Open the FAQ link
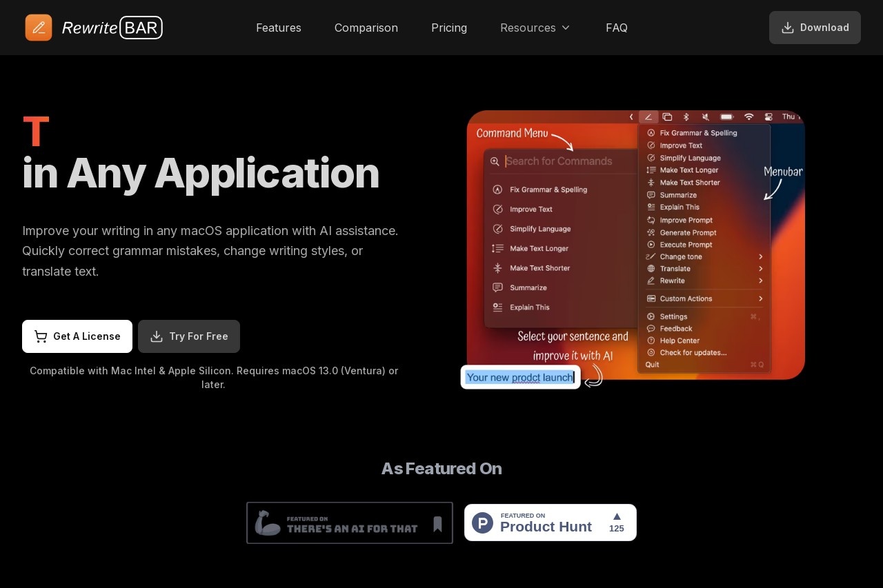The image size is (883, 588). click(617, 28)
